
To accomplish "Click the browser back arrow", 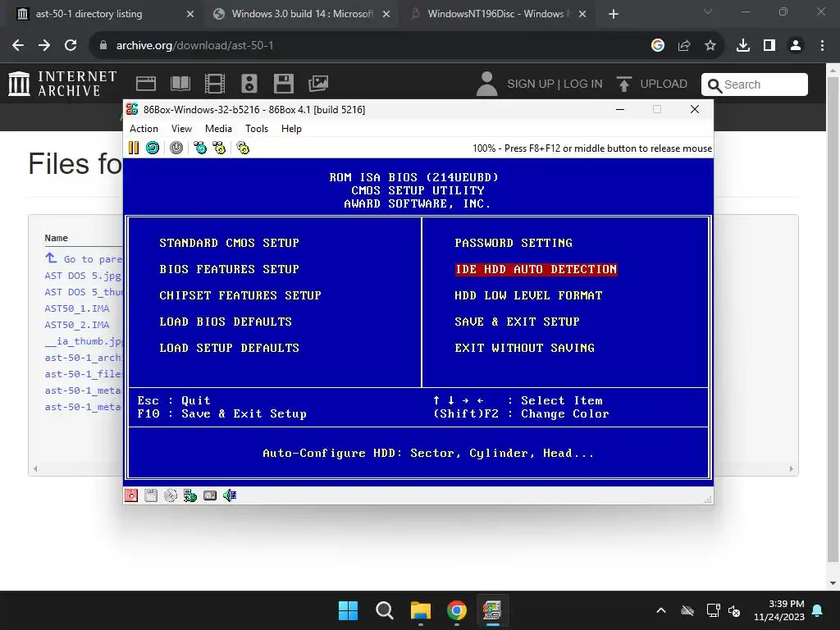I will tap(18, 46).
